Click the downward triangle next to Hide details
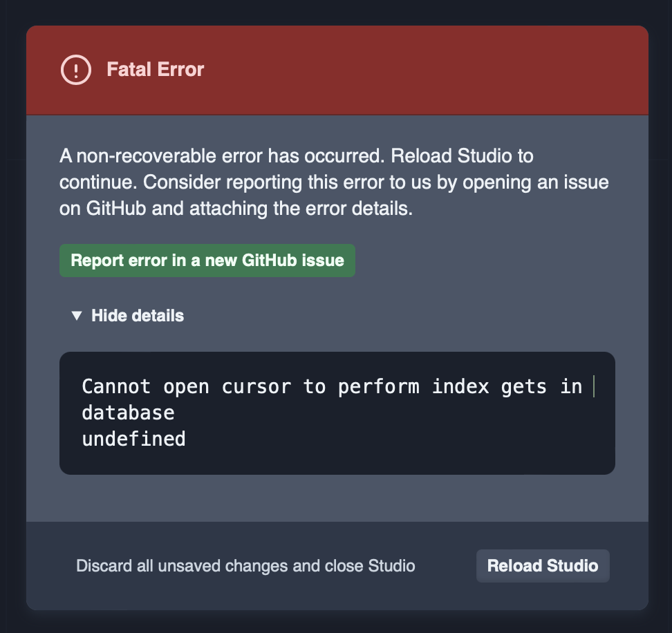The height and width of the screenshot is (633, 672). [77, 315]
